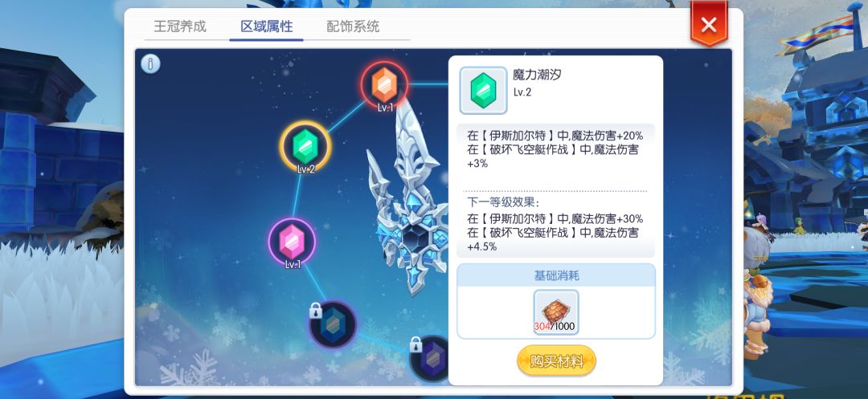Image resolution: width=868 pixels, height=399 pixels.
Task: Click the 魔力潮汐 skill title
Action: [537, 75]
